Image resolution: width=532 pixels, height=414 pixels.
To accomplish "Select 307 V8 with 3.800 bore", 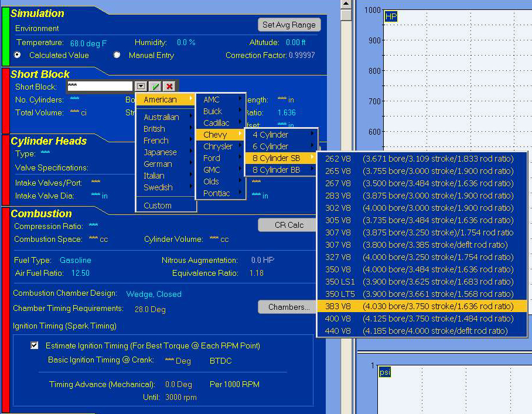I will [x=422, y=245].
